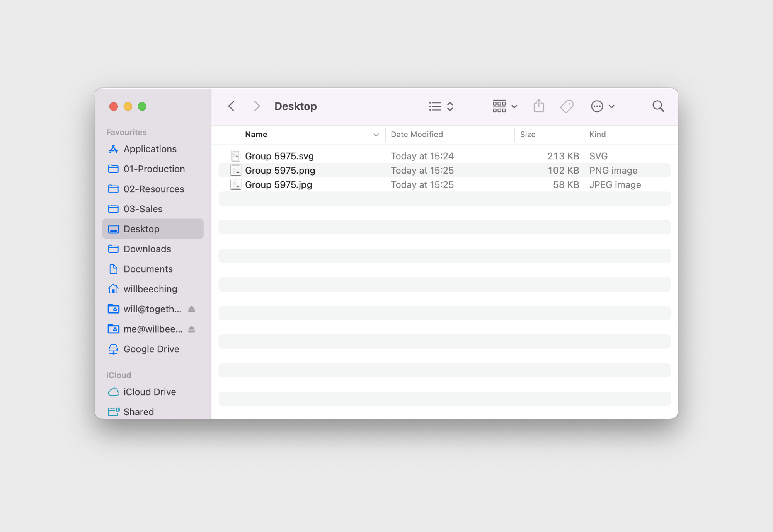Open the ellipsis Action menu
The width and height of the screenshot is (773, 532).
click(x=602, y=106)
